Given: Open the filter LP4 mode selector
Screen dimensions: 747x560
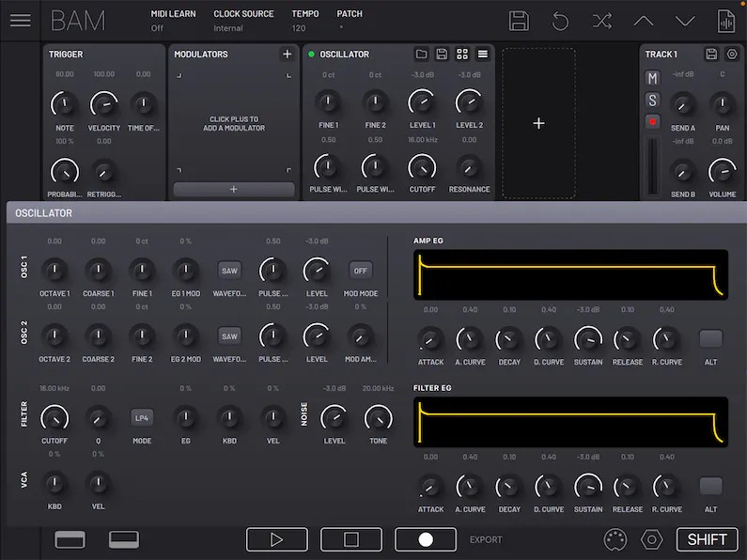Looking at the screenshot, I should [142, 417].
